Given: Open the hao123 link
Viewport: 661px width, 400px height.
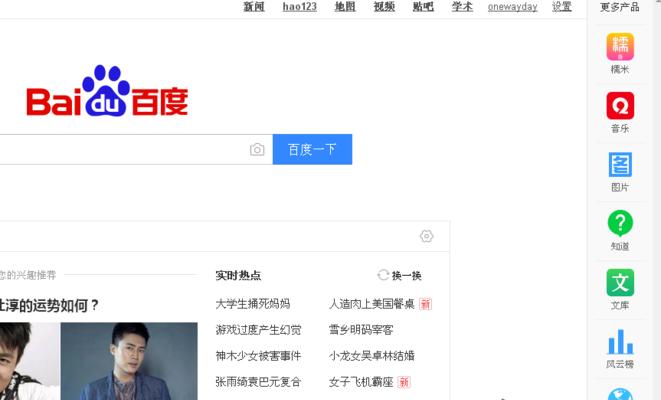Looking at the screenshot, I should pos(299,7).
